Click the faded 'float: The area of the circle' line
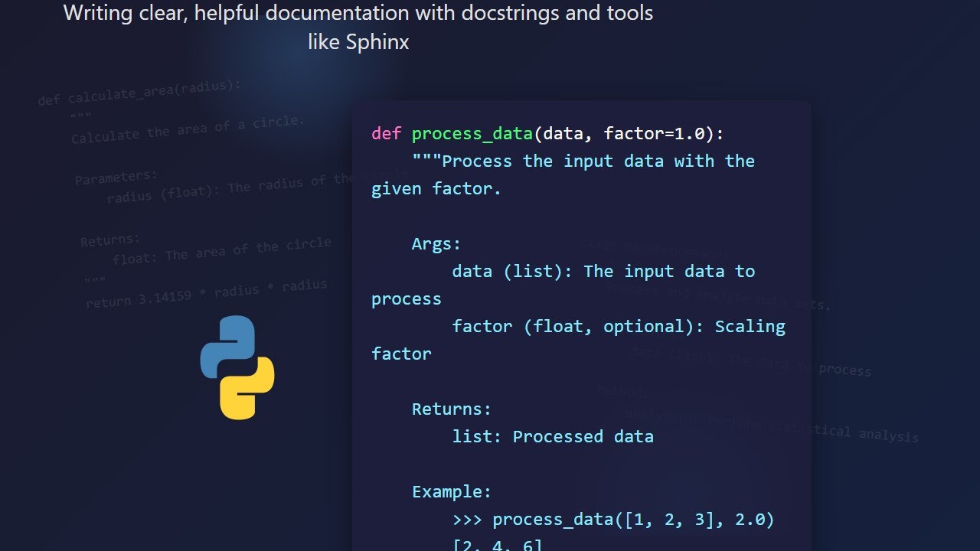 click(x=222, y=250)
